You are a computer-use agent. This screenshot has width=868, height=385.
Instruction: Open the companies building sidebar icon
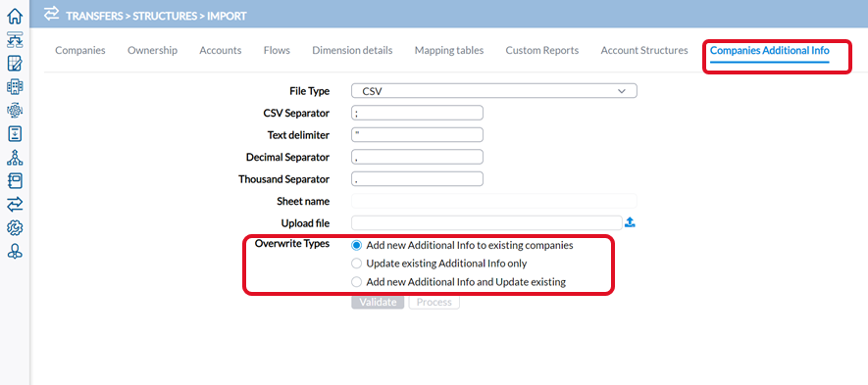coord(15,87)
